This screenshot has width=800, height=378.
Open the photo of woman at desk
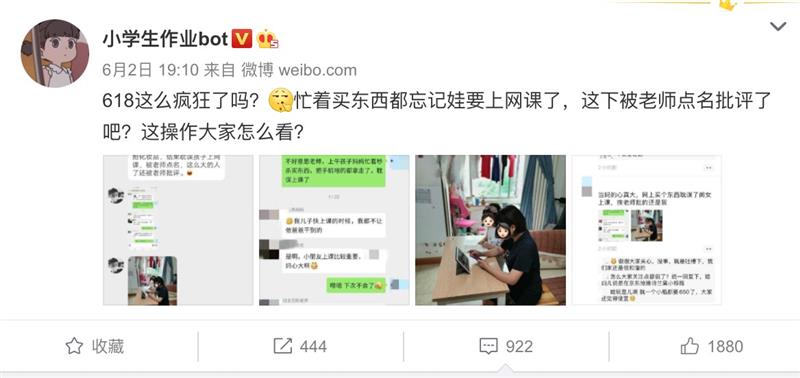click(490, 230)
